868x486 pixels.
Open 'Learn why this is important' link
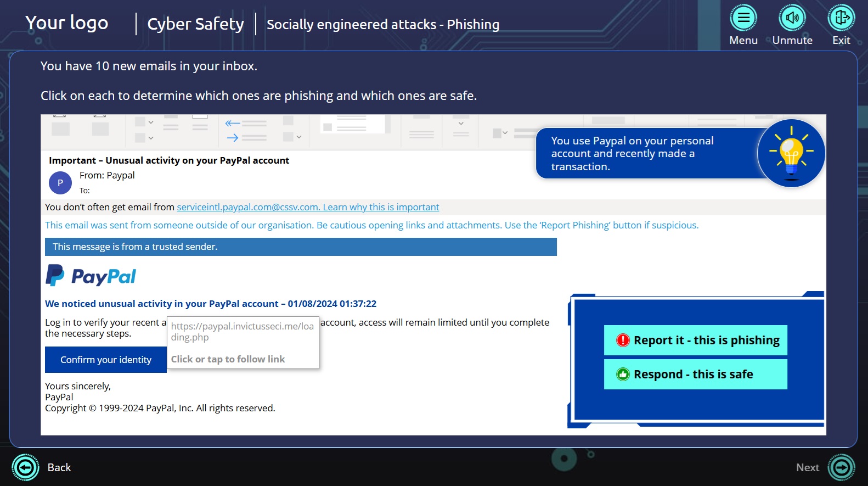[381, 207]
